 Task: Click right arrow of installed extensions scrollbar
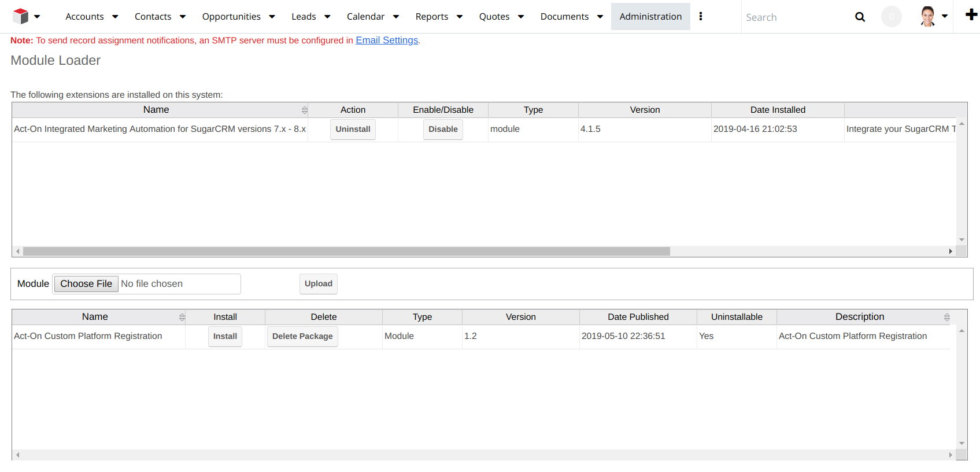[951, 251]
